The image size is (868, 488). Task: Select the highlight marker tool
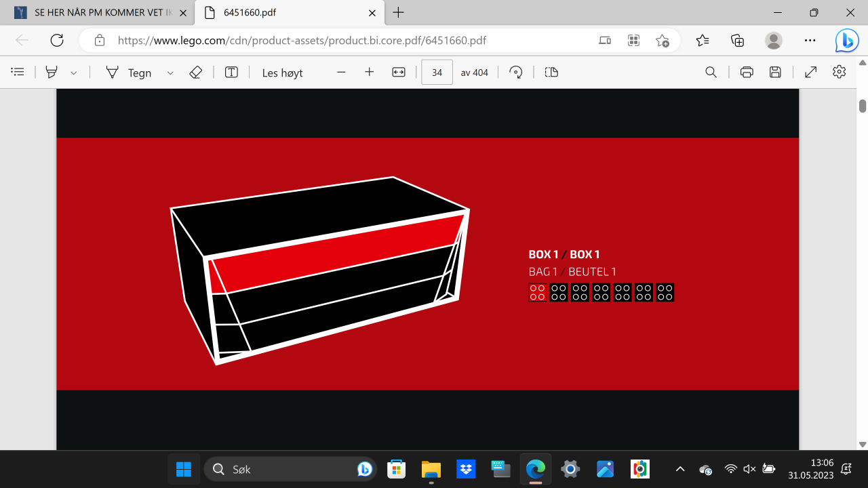tap(51, 72)
